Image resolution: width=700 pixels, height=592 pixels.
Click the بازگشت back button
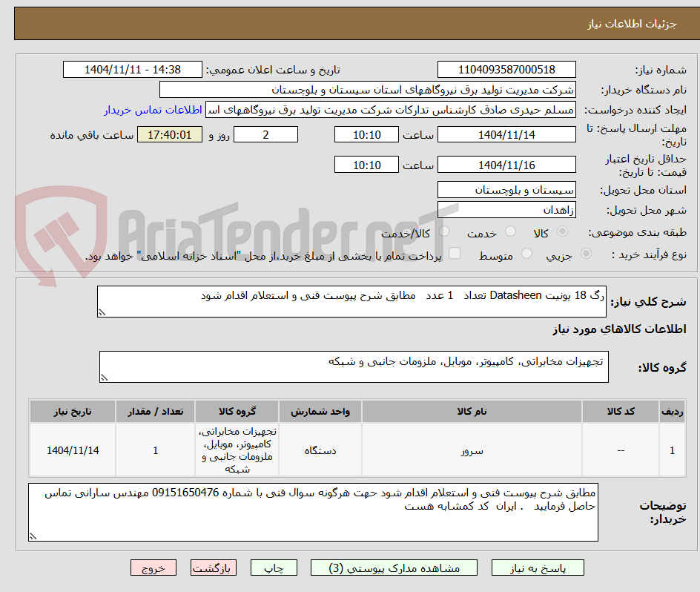click(x=214, y=568)
